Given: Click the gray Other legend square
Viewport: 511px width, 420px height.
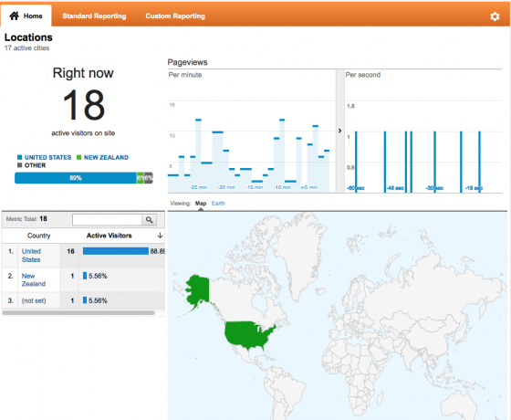Looking at the screenshot, I should 19,165.
